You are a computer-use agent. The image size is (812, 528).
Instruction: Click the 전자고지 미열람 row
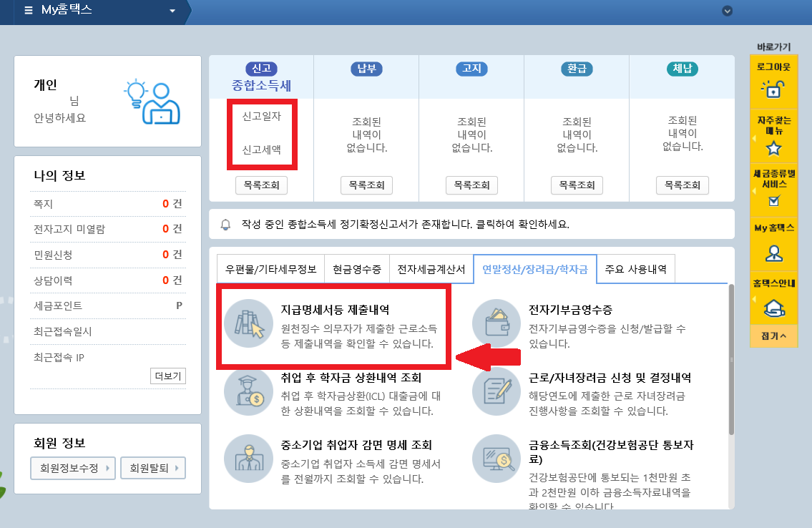(x=108, y=229)
